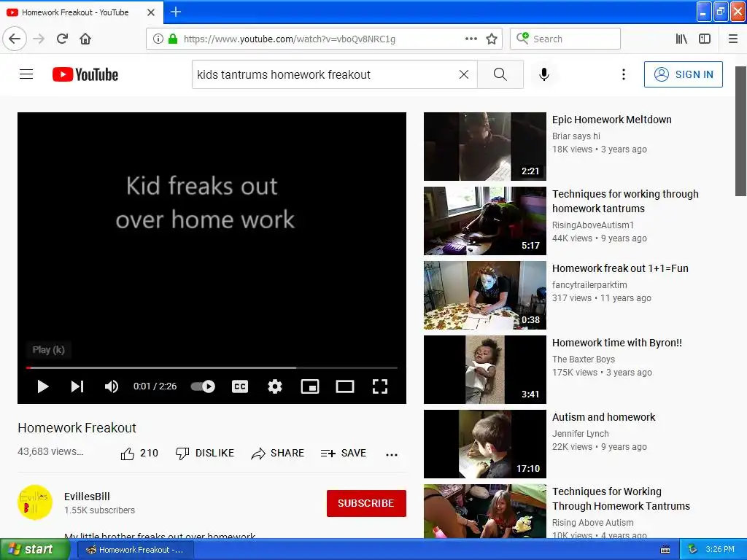Reload the current page
The width and height of the screenshot is (747, 560).
tap(62, 39)
